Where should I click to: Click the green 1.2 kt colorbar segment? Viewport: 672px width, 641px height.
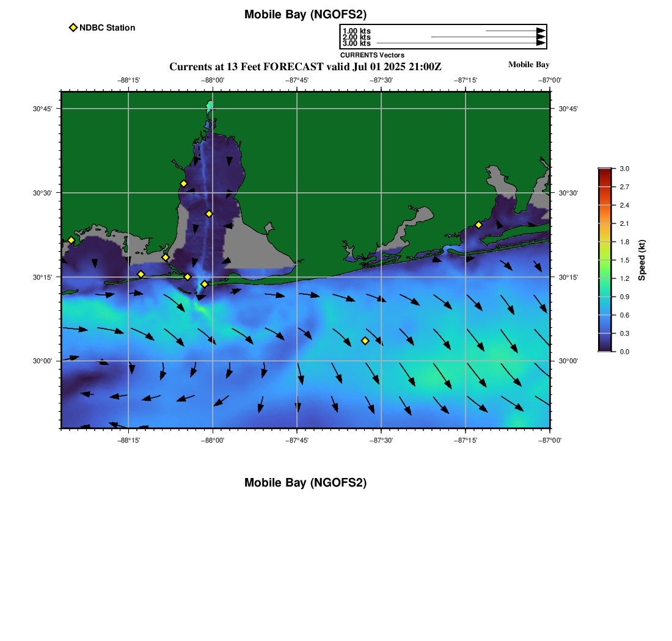[605, 278]
